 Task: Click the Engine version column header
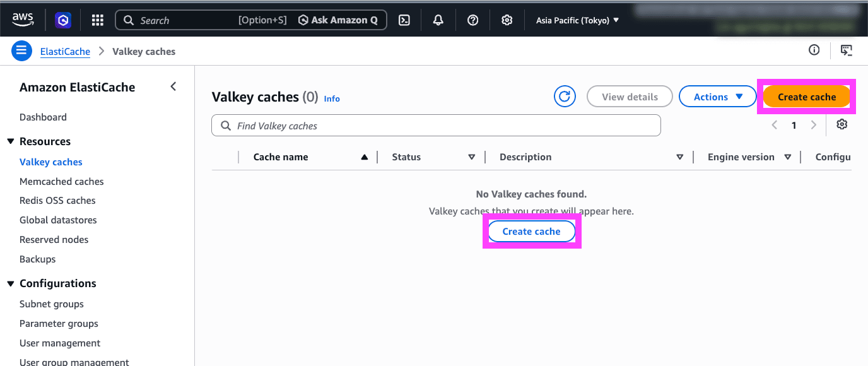click(741, 157)
